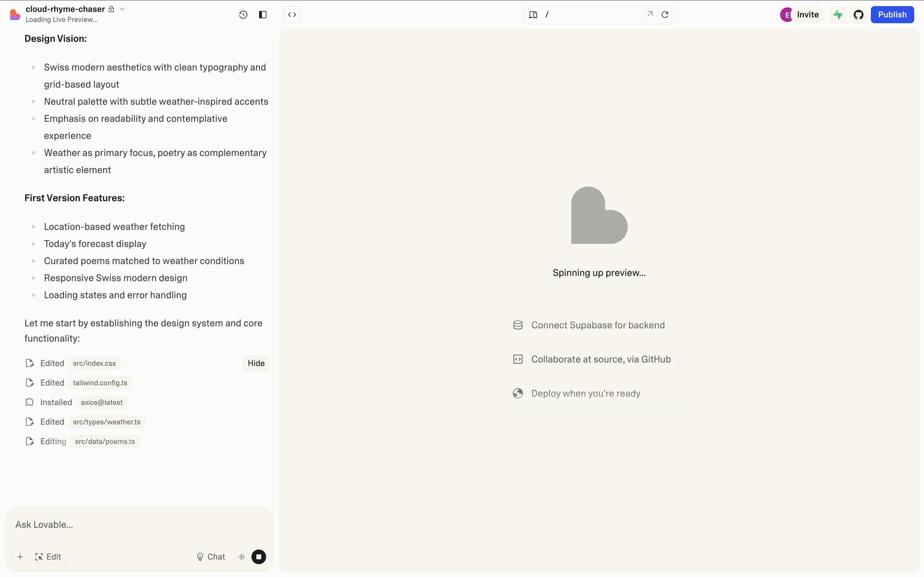The image size is (924, 577).
Task: Switch to code view icon
Action: (292, 15)
